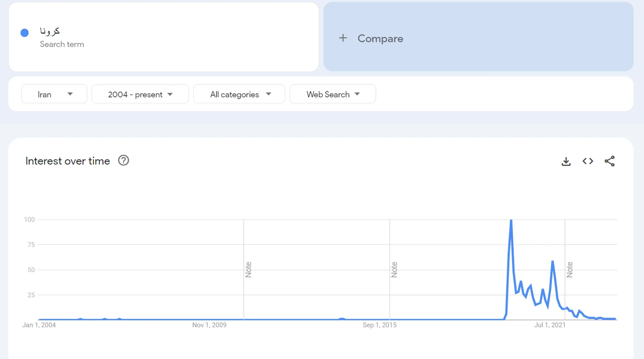Open help for Interest over time
Viewport: 644px width, 359px height.
click(123, 160)
